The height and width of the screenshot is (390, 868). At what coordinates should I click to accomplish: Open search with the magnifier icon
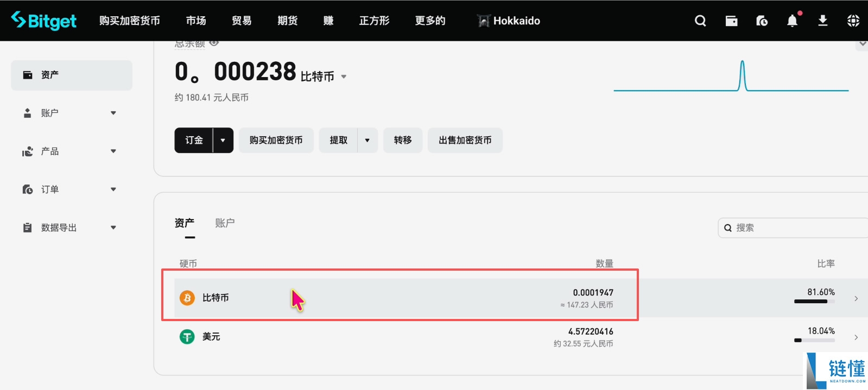click(x=700, y=21)
